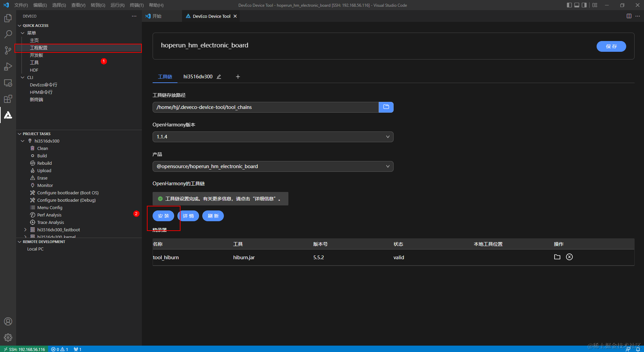The width and height of the screenshot is (644, 352).
Task: Expand hi3516dv300_fastboot node
Action: 25,230
